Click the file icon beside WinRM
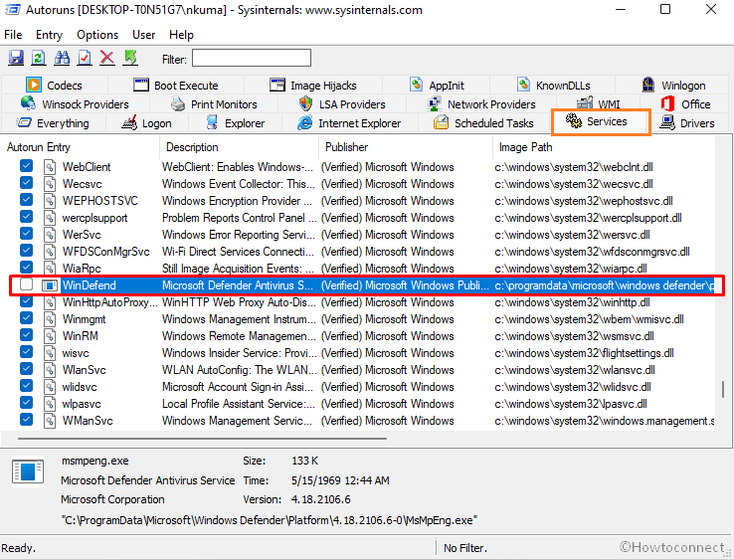The width and height of the screenshot is (734, 560). (49, 336)
